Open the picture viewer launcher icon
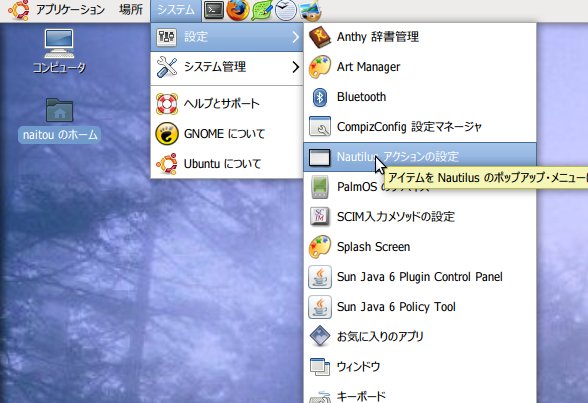The width and height of the screenshot is (588, 403). click(310, 10)
